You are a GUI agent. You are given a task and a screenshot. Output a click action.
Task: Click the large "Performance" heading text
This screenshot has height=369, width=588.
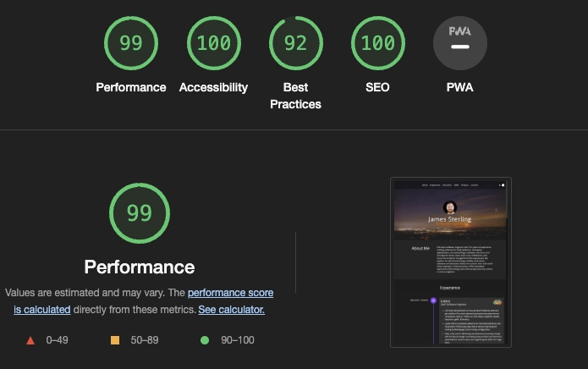pos(140,267)
